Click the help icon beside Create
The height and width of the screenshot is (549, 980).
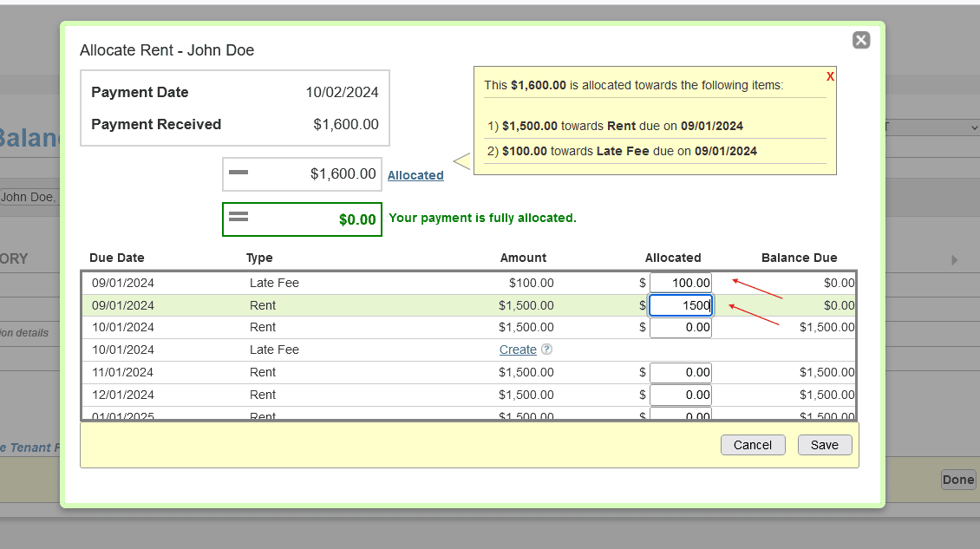point(546,350)
